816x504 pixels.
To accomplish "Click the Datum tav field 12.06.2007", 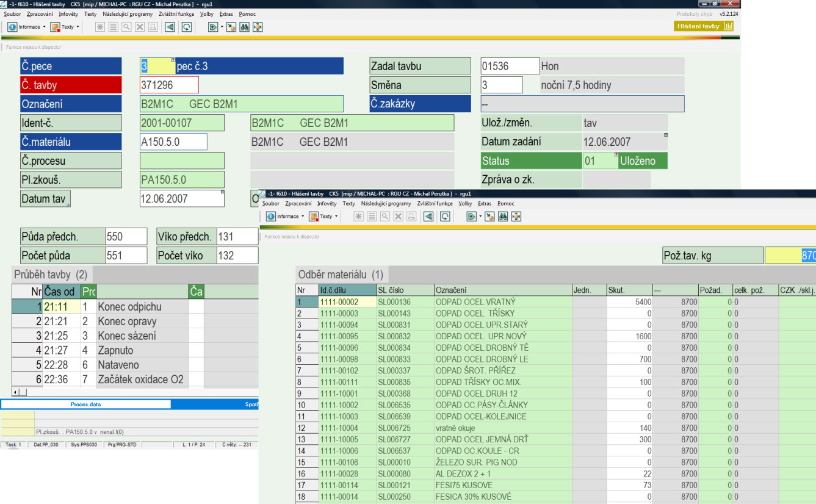I will 182,198.
